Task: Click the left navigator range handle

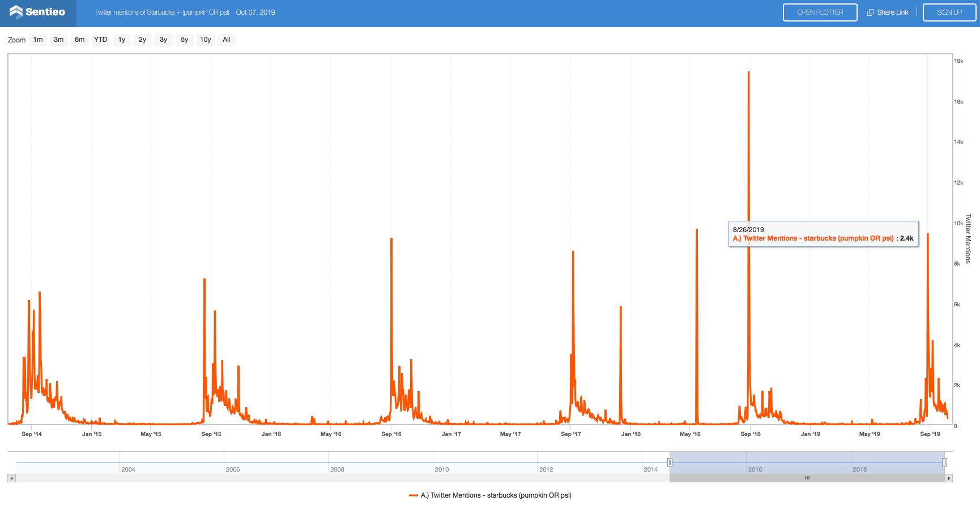Action: (x=670, y=463)
